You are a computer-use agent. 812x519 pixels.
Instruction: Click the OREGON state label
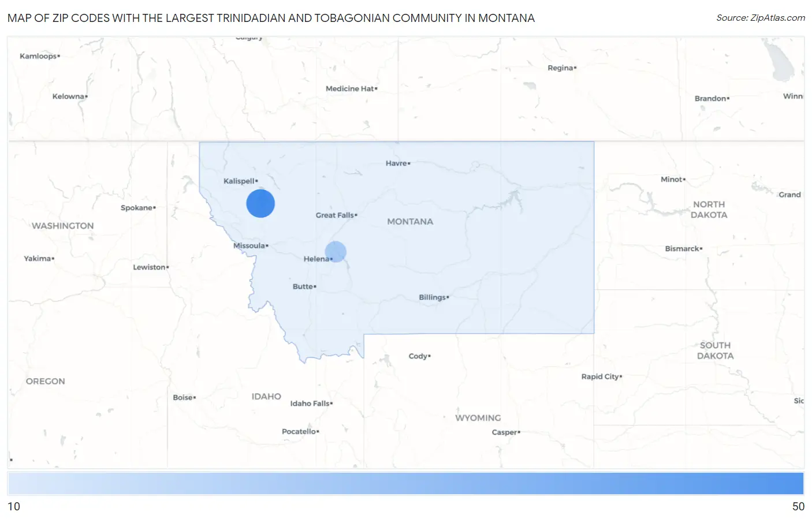click(45, 381)
